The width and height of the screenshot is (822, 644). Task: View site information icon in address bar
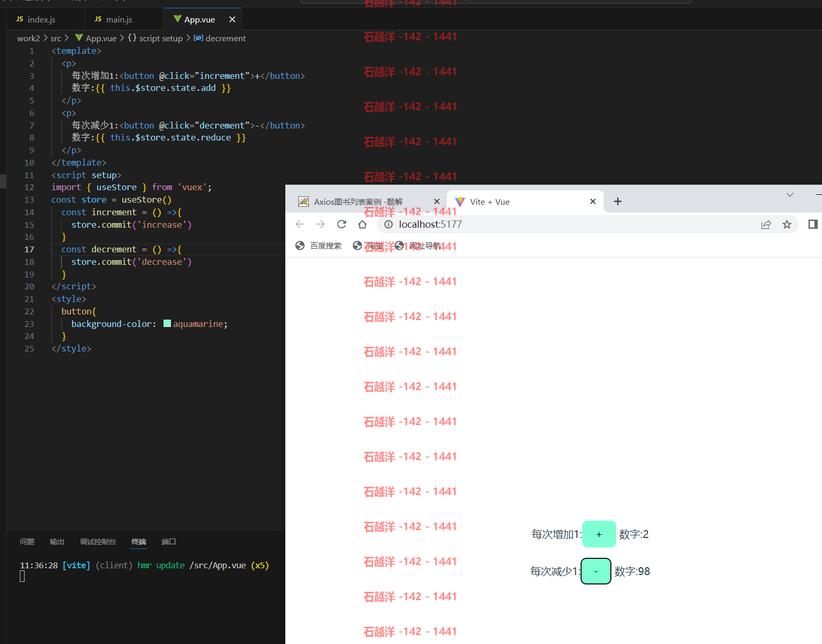pyautogui.click(x=388, y=225)
